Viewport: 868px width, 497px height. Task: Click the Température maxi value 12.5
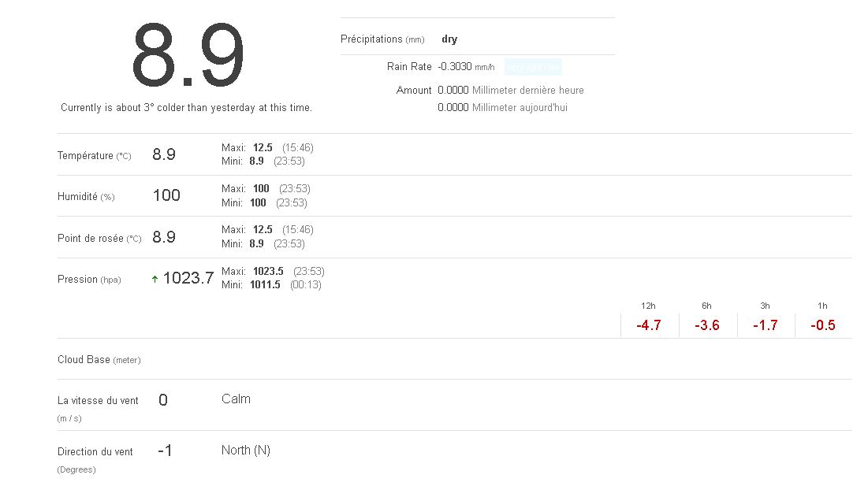[x=263, y=147]
